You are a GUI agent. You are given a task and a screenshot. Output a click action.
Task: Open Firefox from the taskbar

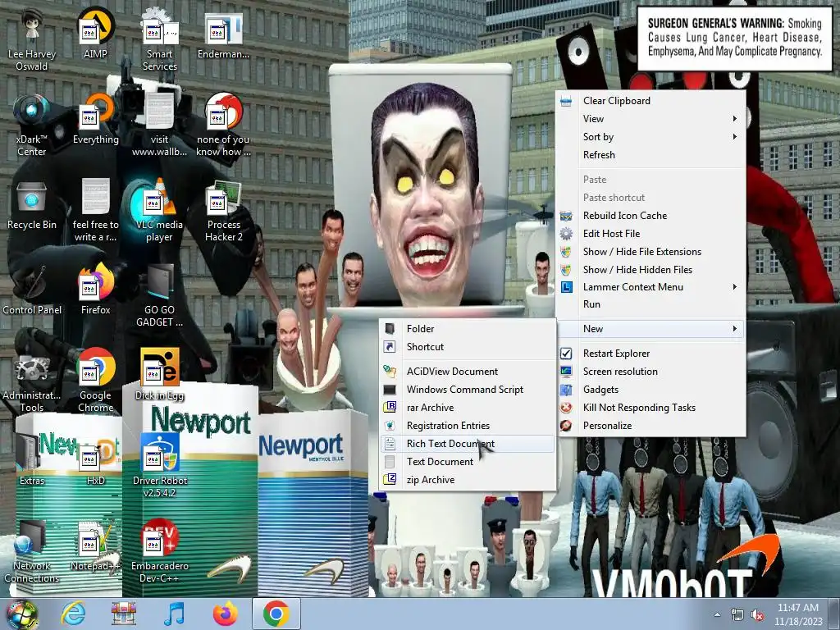226,614
